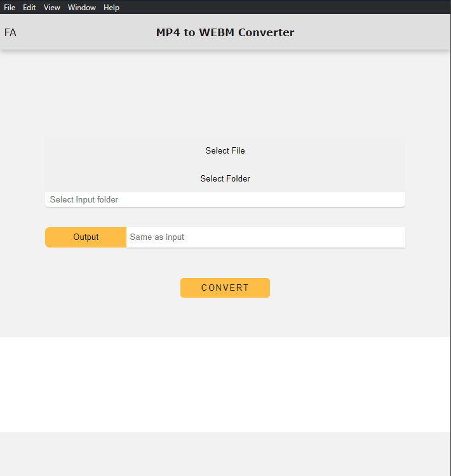This screenshot has width=451, height=476.
Task: Click the empty white panel below CONVERT
Action: pos(225,384)
